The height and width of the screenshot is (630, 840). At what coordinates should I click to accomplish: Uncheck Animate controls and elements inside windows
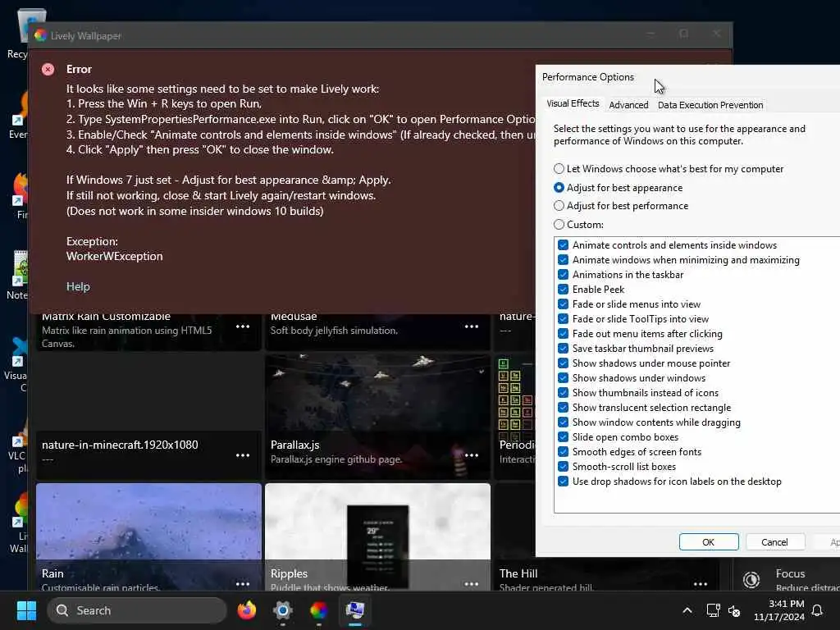click(563, 244)
